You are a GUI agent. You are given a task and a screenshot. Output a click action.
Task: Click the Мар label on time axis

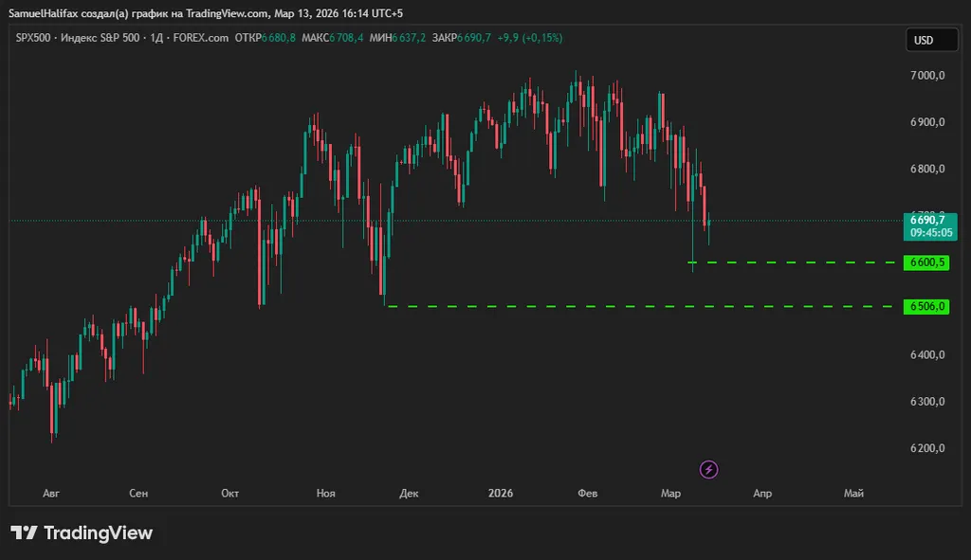point(671,494)
